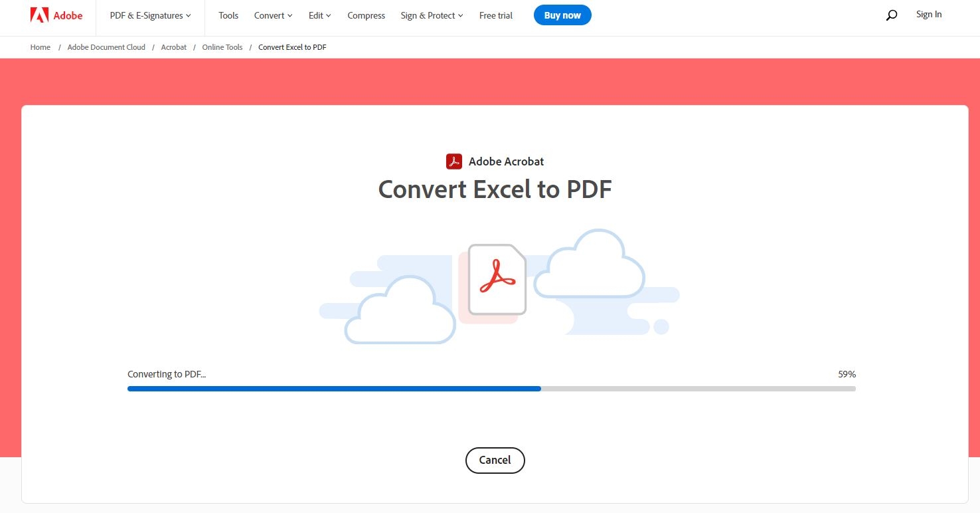Image resolution: width=980 pixels, height=513 pixels.
Task: Expand PDF & E-Signatures dropdown
Action: [x=150, y=15]
